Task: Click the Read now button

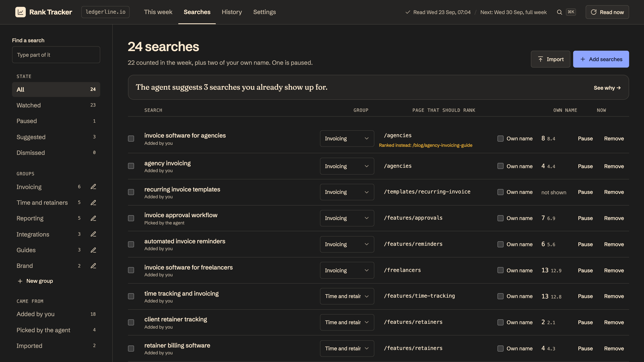Action: point(607,12)
